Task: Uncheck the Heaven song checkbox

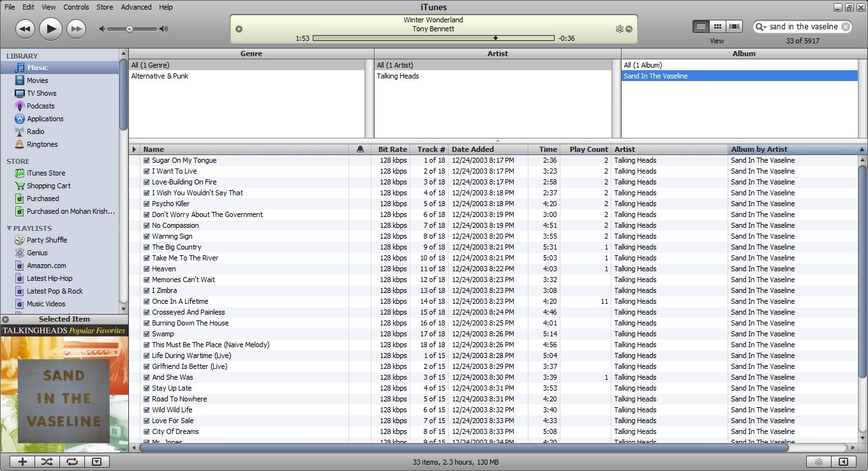Action: click(147, 269)
